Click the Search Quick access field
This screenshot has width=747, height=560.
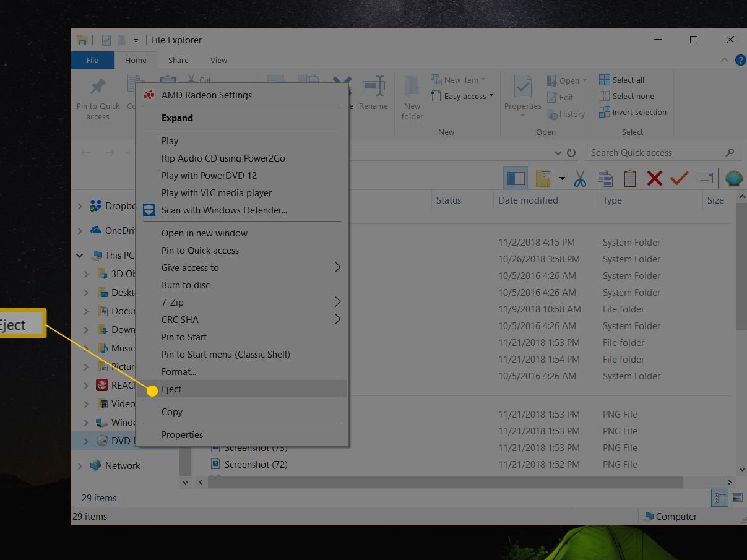coord(663,153)
